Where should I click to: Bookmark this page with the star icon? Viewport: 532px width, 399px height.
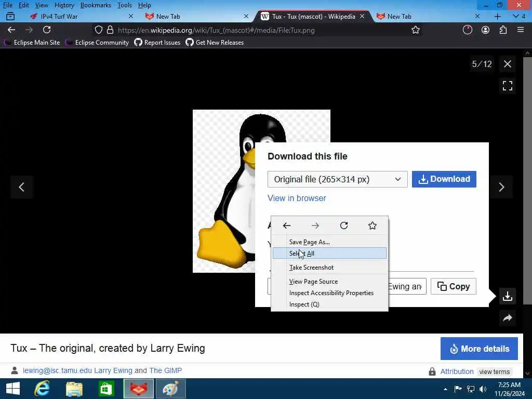[415, 30]
